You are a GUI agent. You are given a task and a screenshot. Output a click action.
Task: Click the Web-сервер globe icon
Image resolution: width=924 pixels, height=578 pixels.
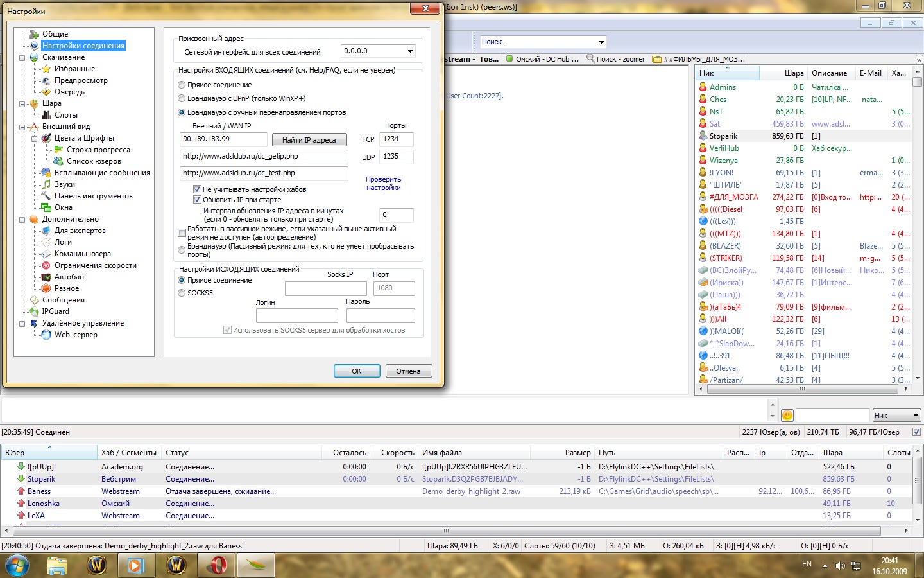coord(46,335)
